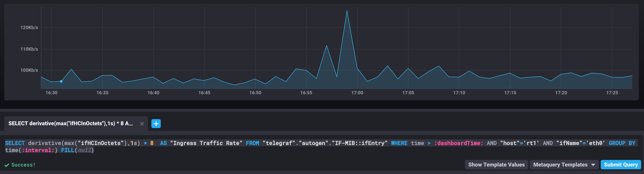The image size is (644, 174).
Task: Click the :dashboardTime: template variable in query
Action: coord(459,143)
